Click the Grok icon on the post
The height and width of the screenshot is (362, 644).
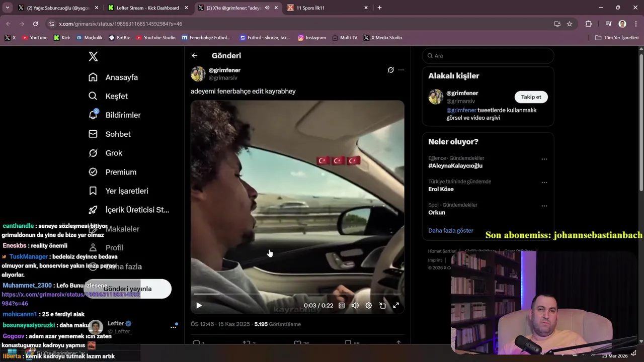[390, 70]
